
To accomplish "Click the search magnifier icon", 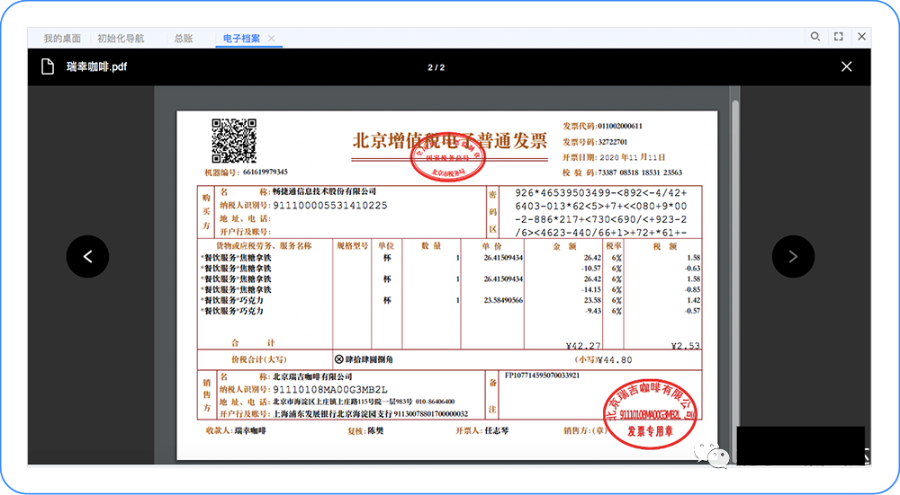I will (815, 36).
